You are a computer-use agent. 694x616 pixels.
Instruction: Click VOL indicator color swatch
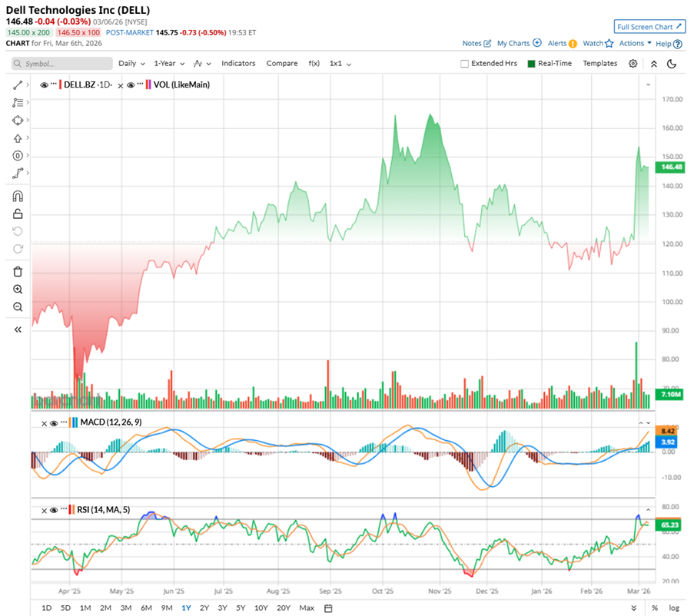[x=148, y=84]
